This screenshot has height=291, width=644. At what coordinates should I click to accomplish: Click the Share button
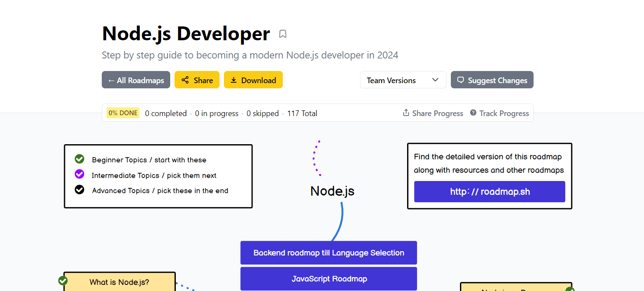pos(197,80)
